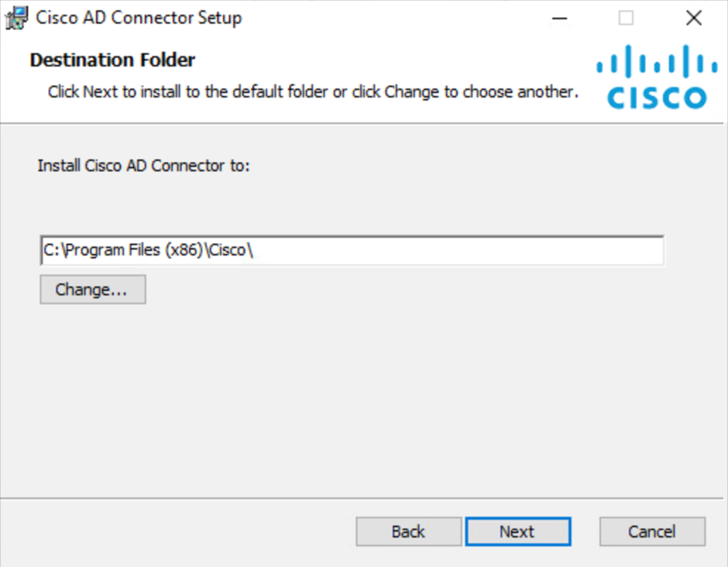
Task: Focus the destination folder path field
Action: coord(352,251)
